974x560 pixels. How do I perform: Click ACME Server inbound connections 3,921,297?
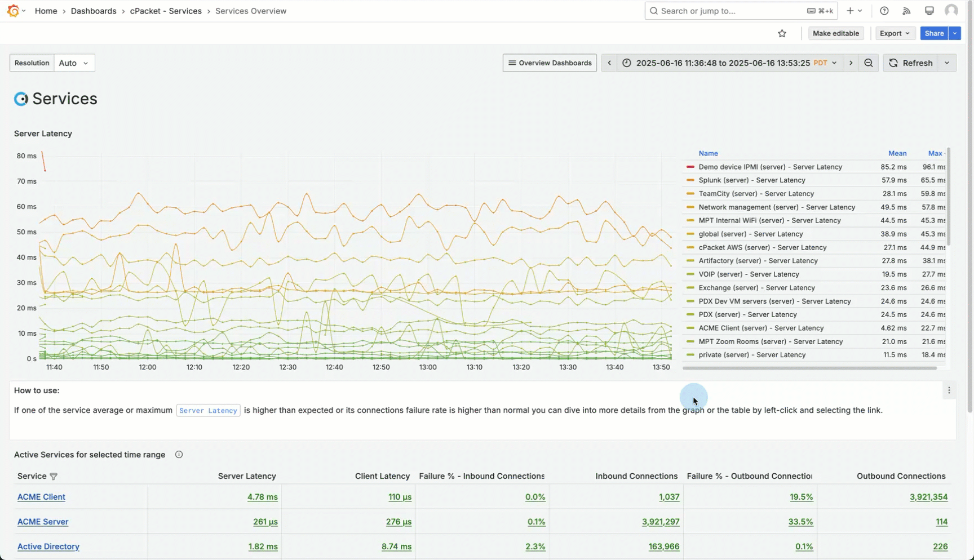tap(661, 522)
